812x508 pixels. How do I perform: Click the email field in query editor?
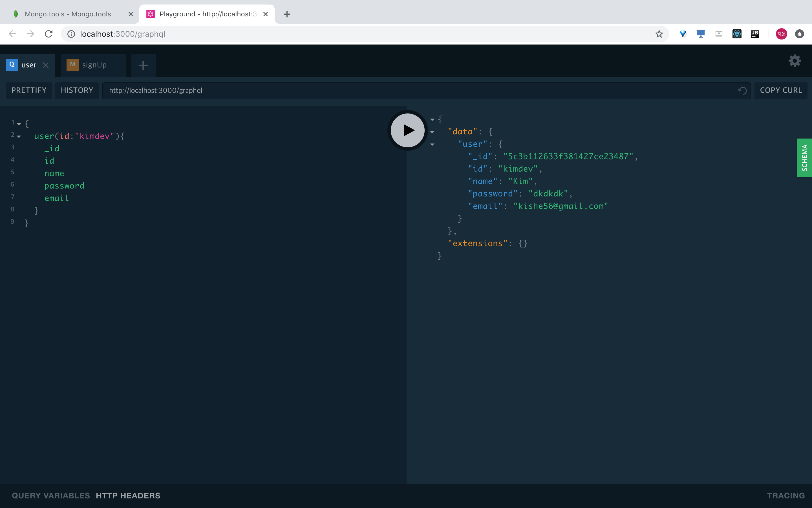(57, 198)
